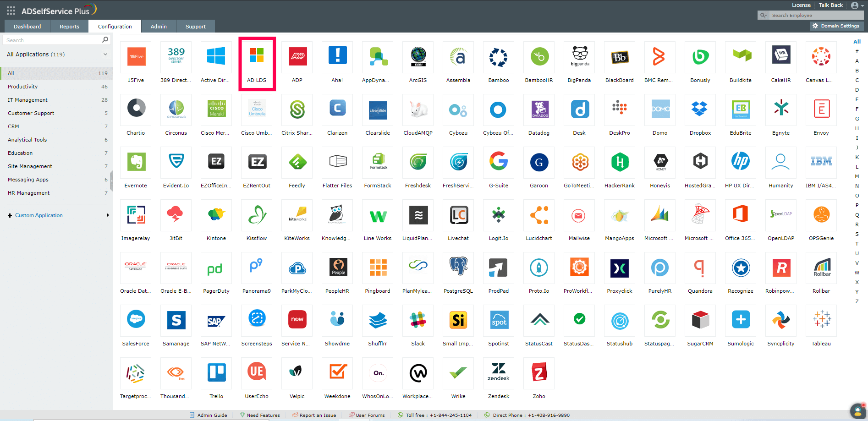Jump to letter S in alphabet index
This screenshot has height=421, width=868.
pos(857,234)
